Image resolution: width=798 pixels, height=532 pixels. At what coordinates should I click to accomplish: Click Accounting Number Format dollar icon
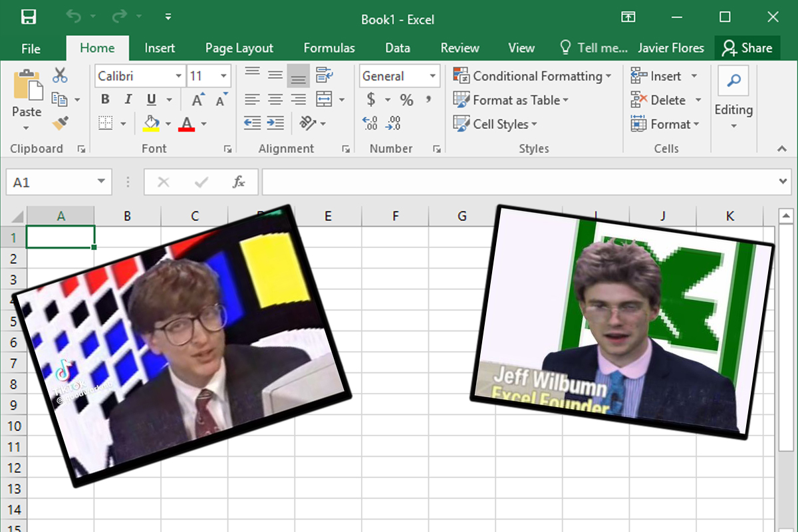coord(371,100)
